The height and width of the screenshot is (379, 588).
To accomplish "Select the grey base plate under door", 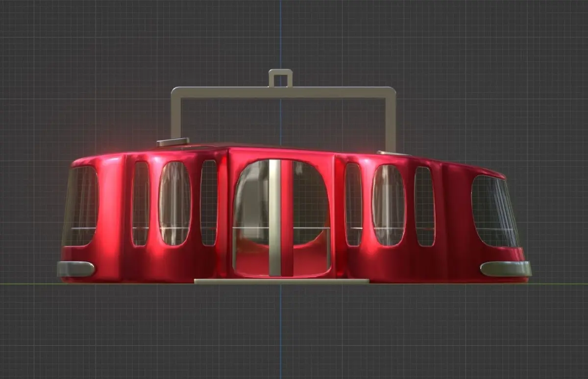I will point(282,281).
